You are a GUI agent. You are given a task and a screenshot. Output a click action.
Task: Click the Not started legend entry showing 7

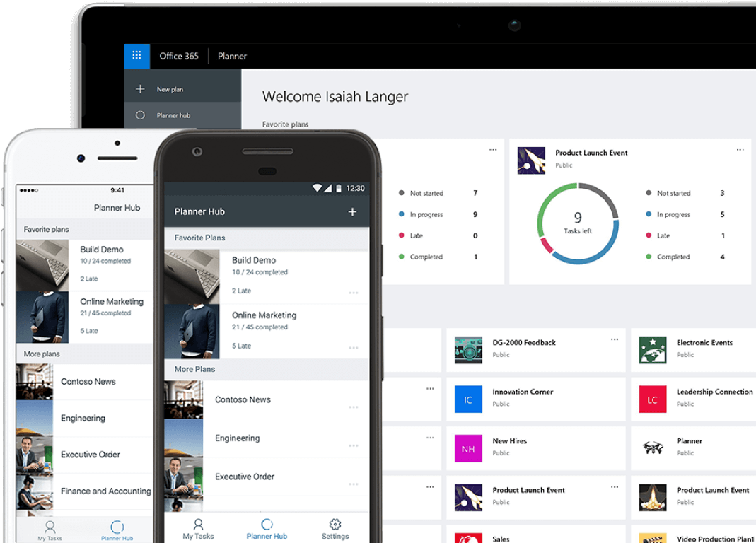tap(438, 194)
